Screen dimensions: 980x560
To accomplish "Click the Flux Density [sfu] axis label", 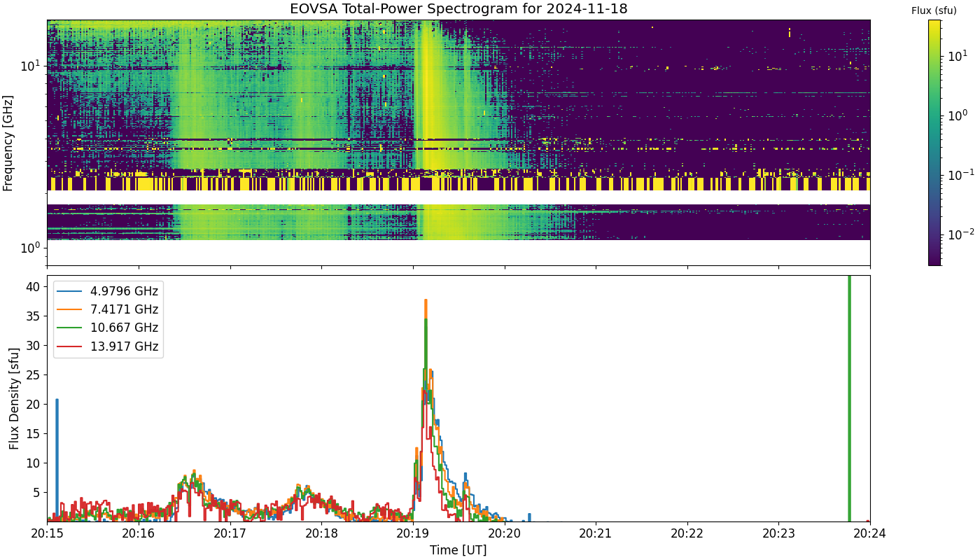I will point(14,399).
